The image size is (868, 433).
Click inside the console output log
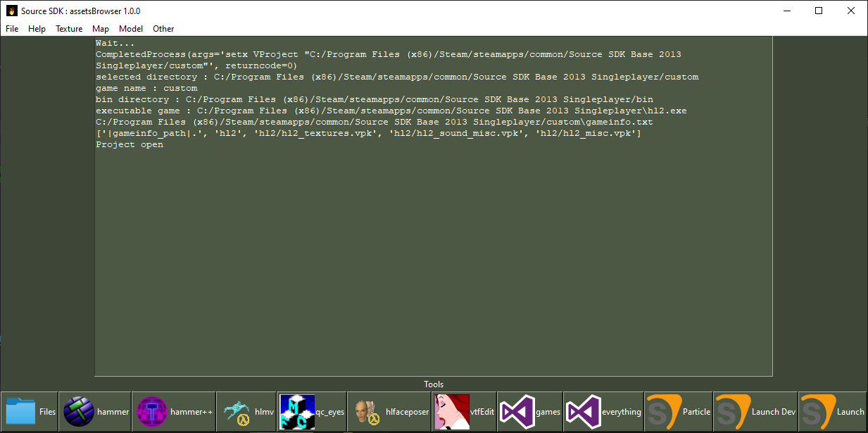(433, 253)
